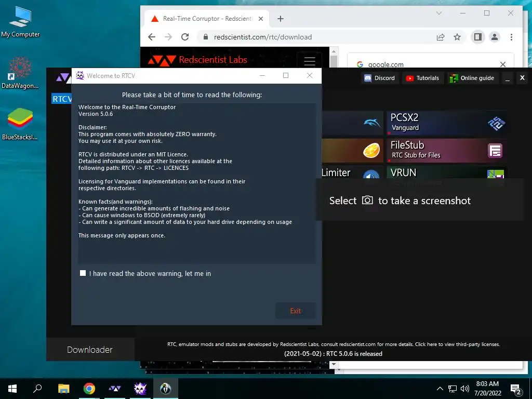Open the Redscientist Labs hamburger menu
Viewport: 532px width, 399px height.
click(310, 61)
